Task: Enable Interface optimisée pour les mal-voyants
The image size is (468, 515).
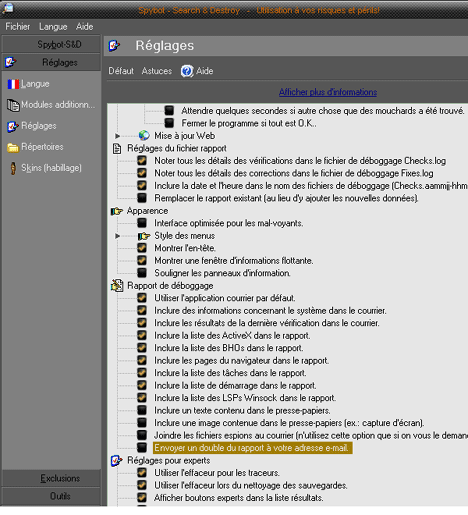Action: click(142, 223)
